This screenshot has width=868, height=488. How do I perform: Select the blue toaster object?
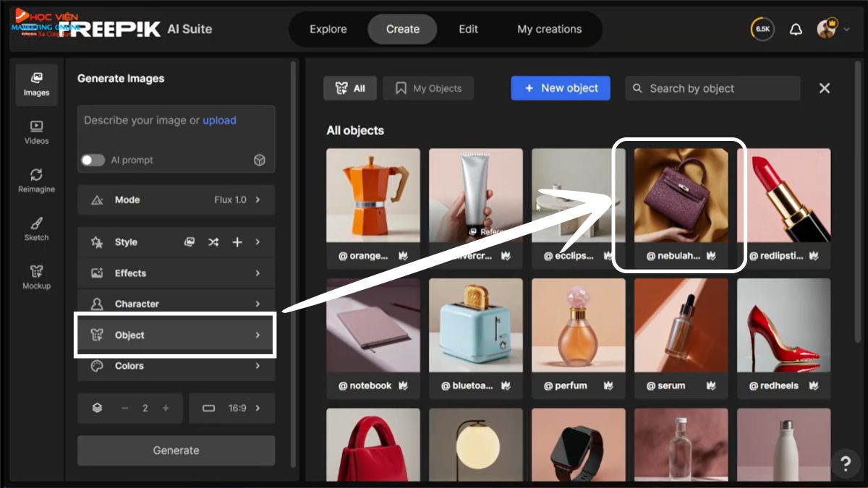click(476, 325)
